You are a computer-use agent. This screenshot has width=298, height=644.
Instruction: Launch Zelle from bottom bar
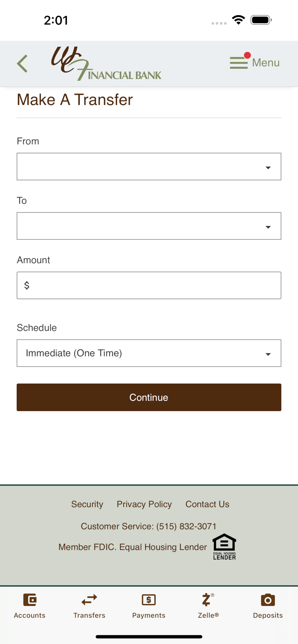208,605
